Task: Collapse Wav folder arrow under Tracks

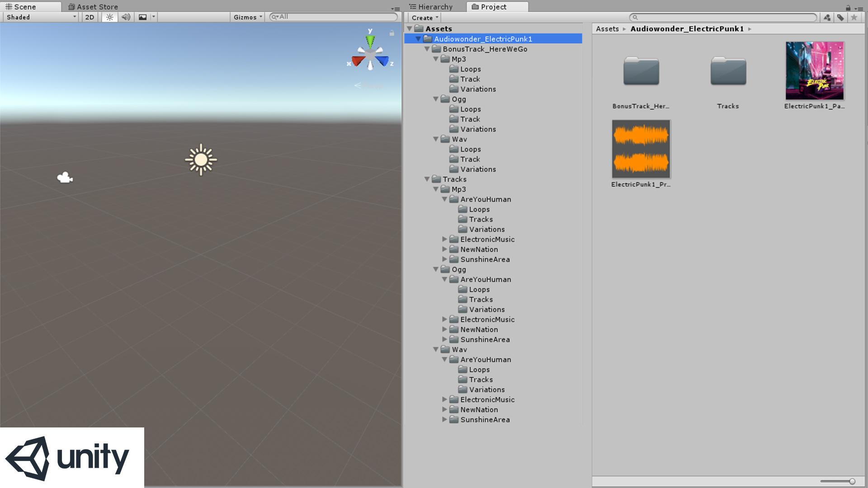Action: coord(436,349)
